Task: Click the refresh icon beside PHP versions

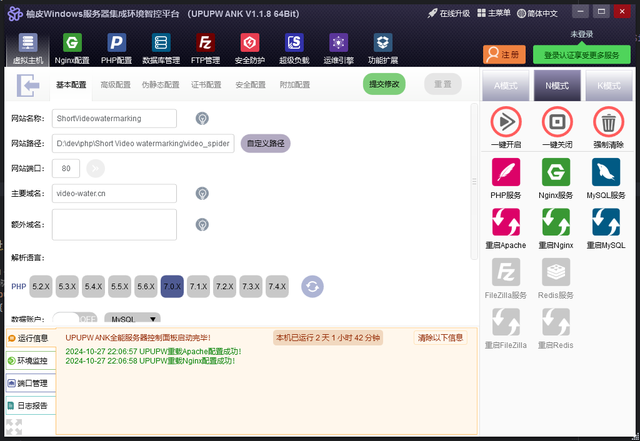Action: click(313, 286)
